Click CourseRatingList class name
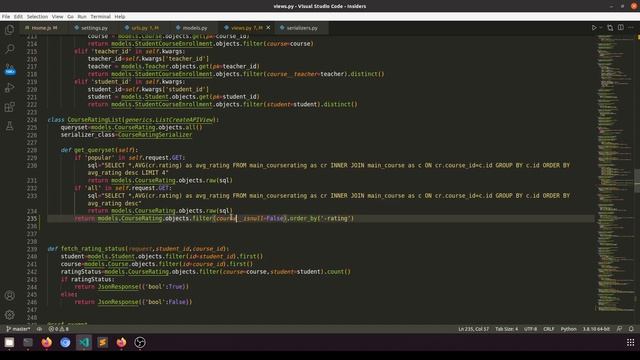This screenshot has height=360, width=640. click(x=95, y=120)
